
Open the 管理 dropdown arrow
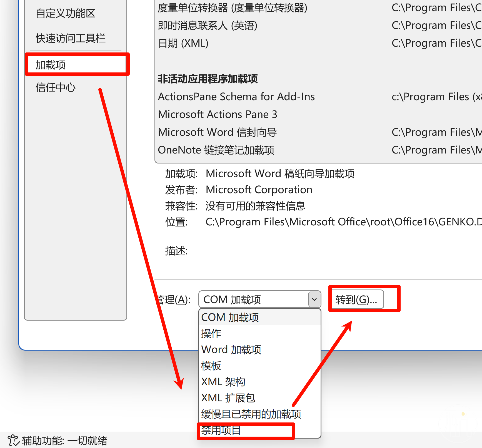click(x=314, y=299)
